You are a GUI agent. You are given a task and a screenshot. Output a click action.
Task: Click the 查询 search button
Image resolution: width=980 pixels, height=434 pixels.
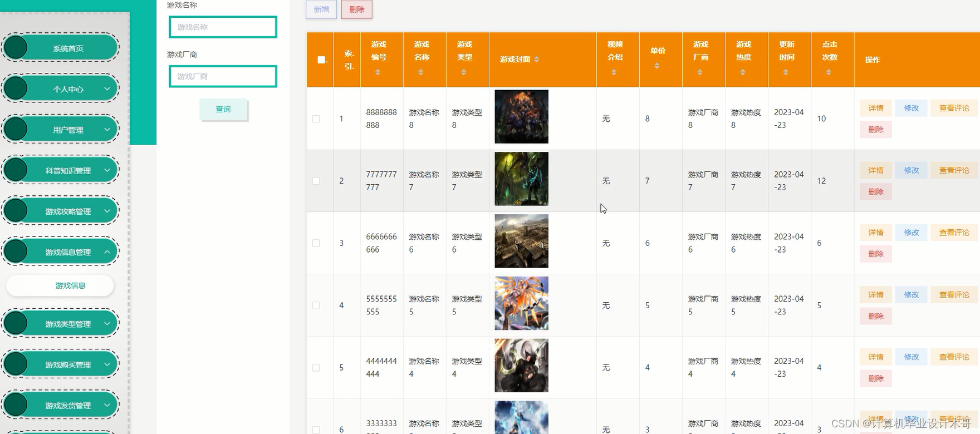(x=223, y=109)
